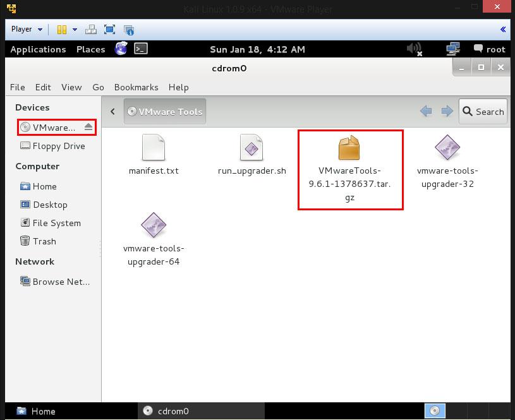
Task: Maximize the cdrom0 file manager window
Action: pos(481,68)
